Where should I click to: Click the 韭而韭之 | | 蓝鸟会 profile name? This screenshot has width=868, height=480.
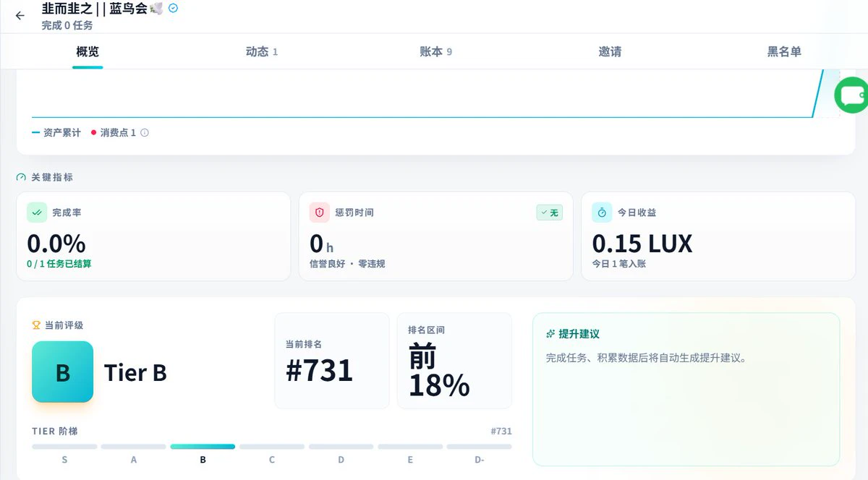102,9
